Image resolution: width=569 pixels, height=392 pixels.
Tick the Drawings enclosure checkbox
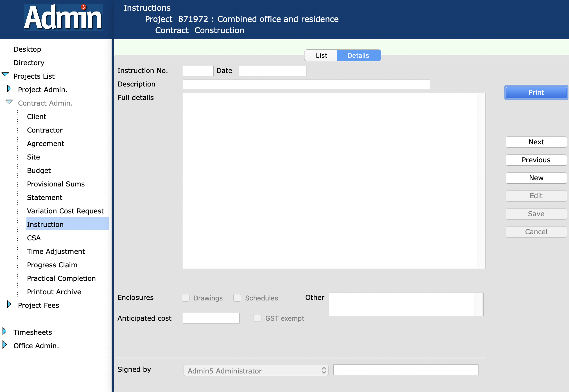(186, 298)
